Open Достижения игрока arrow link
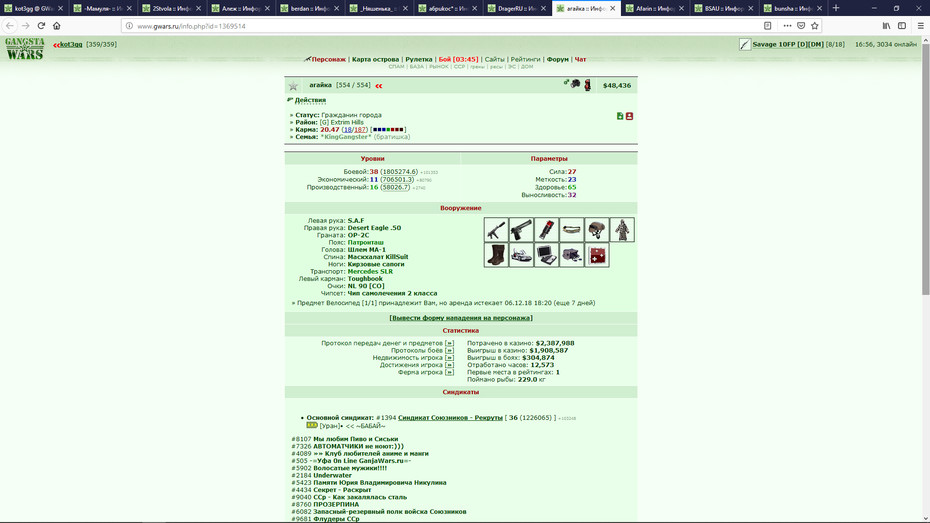Viewport: 930px width, 523px height. [x=449, y=365]
